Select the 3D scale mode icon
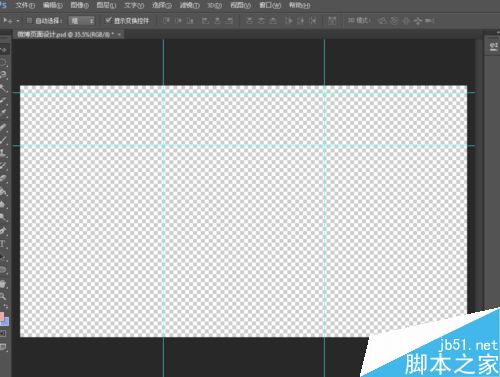 tap(429, 21)
